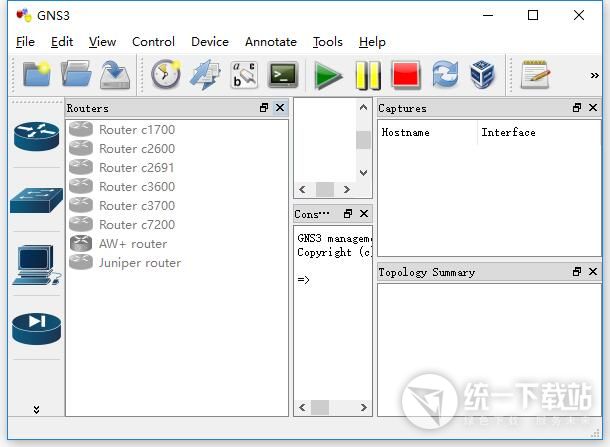Select Juniper router in list
The height and width of the screenshot is (447, 610).
pyautogui.click(x=177, y=263)
